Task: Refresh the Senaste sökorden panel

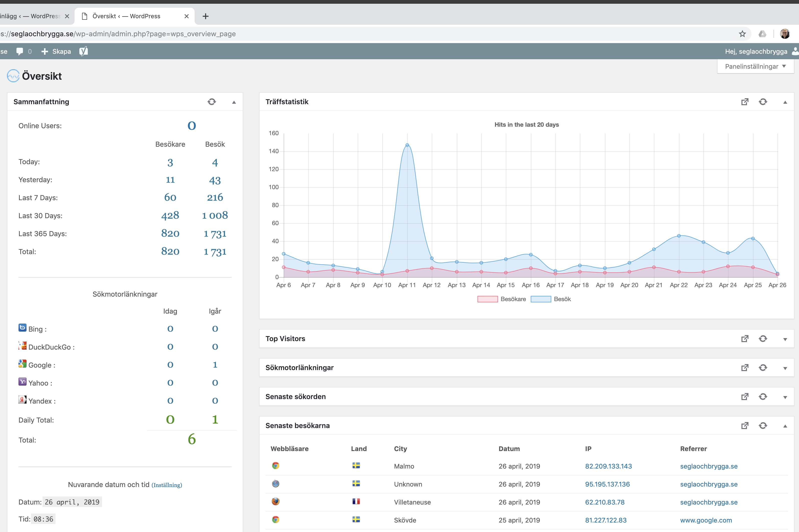Action: (763, 397)
